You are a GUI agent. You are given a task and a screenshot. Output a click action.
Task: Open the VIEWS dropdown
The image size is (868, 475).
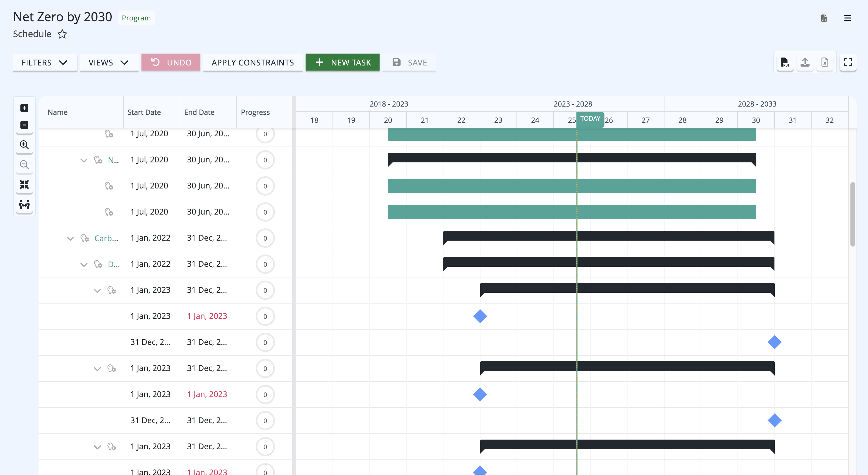pos(109,63)
